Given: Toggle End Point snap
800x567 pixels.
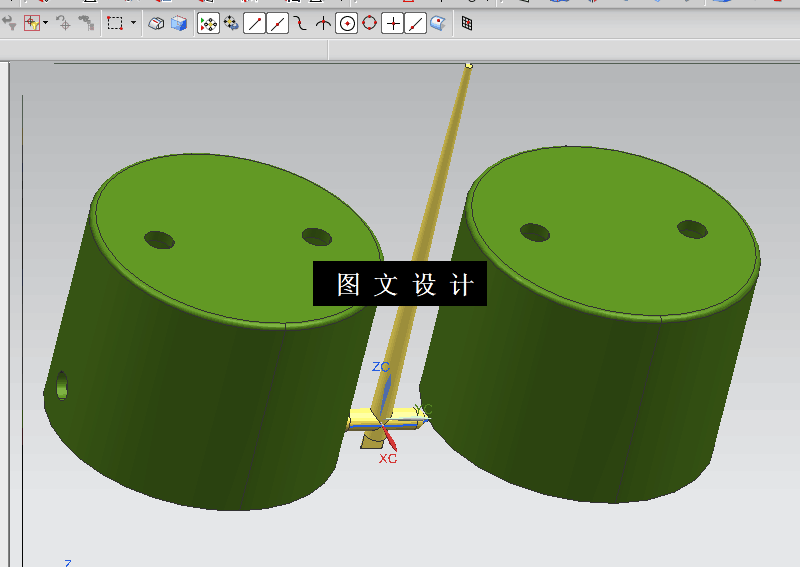Looking at the screenshot, I should pyautogui.click(x=254, y=23).
